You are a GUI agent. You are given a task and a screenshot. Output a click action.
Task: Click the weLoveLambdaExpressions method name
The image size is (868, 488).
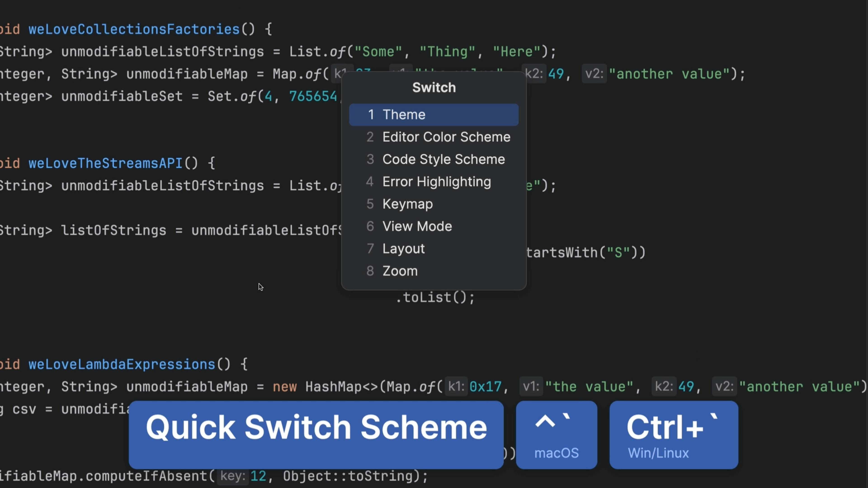122,364
